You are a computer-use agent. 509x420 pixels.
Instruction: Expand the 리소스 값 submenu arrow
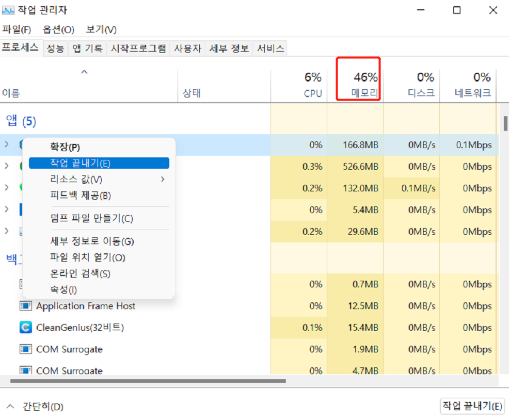click(163, 179)
